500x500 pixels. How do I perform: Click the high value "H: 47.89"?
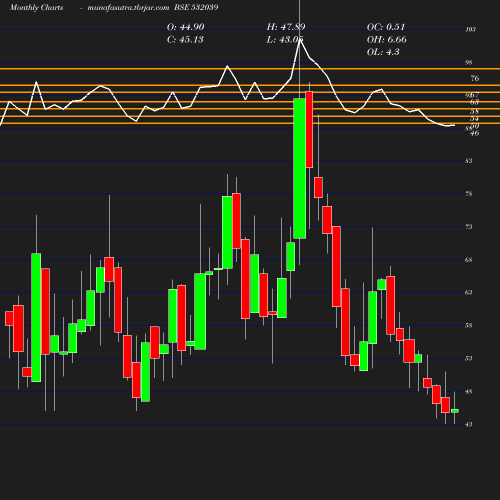tap(286, 27)
